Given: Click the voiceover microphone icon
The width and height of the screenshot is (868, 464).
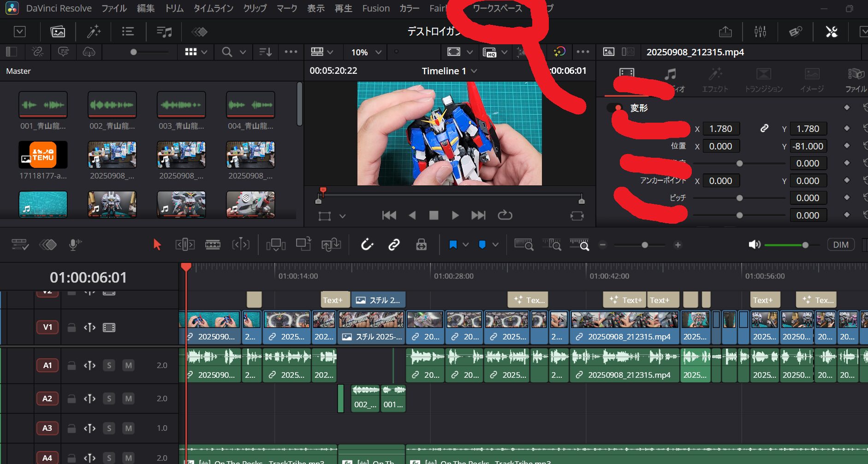Looking at the screenshot, I should pyautogui.click(x=75, y=244).
